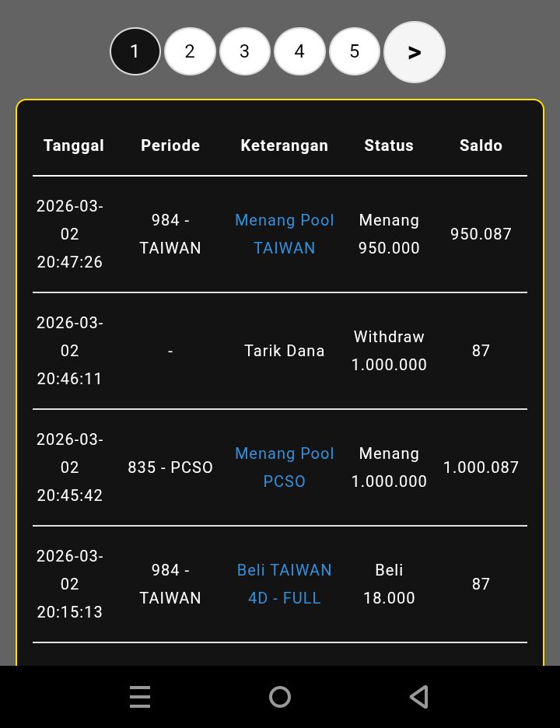This screenshot has height=728, width=560.
Task: Select the Tarik Dana transaction row
Action: point(285,351)
